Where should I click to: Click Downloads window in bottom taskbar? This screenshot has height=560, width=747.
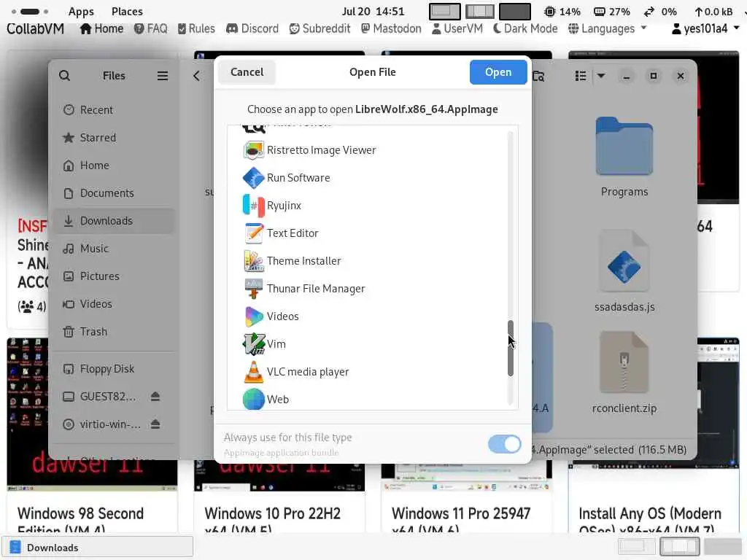(97, 547)
